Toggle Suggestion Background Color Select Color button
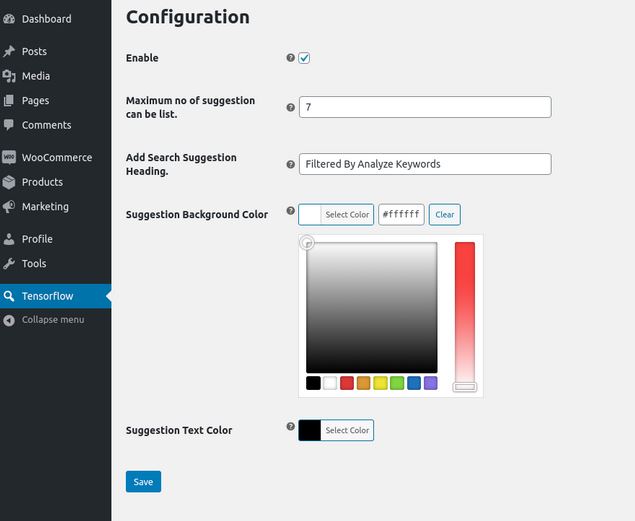Image resolution: width=635 pixels, height=521 pixels. [x=336, y=215]
